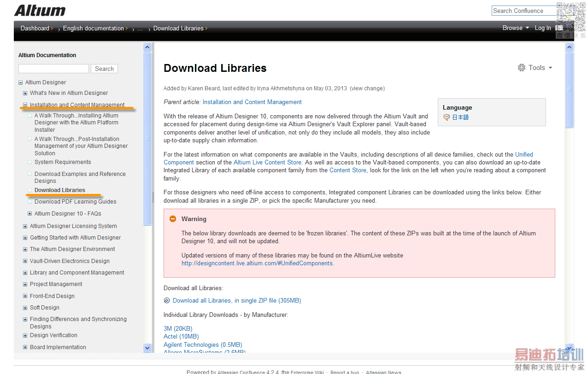Image resolution: width=588 pixels, height=374 pixels.
Task: Collapse the Altium Designer tree node
Action: click(20, 83)
